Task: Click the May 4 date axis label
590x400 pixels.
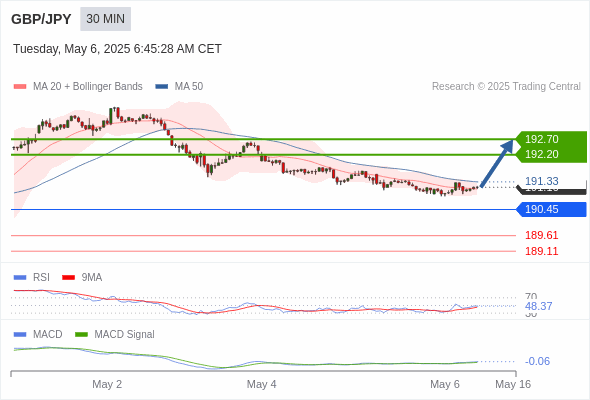Action: pos(262,384)
